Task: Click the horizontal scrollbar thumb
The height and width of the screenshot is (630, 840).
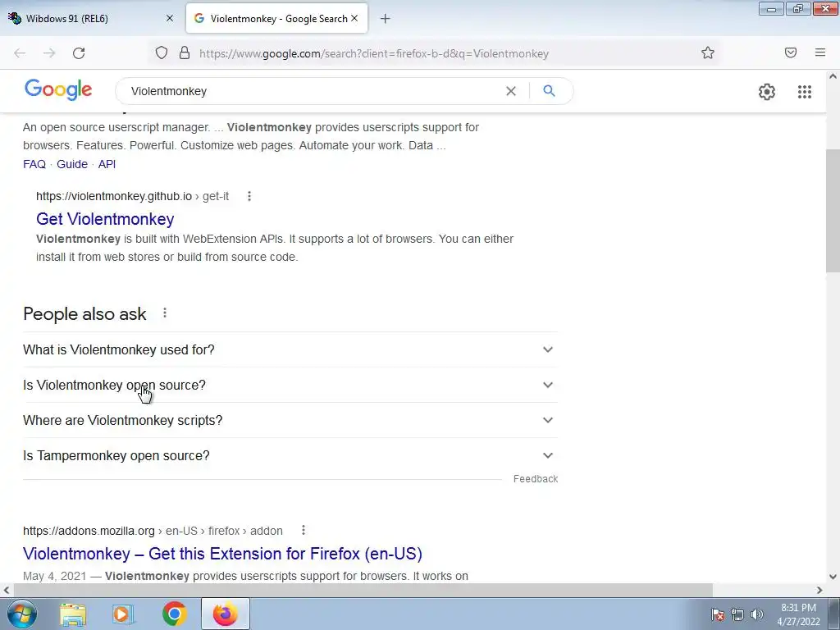Action: [363, 590]
